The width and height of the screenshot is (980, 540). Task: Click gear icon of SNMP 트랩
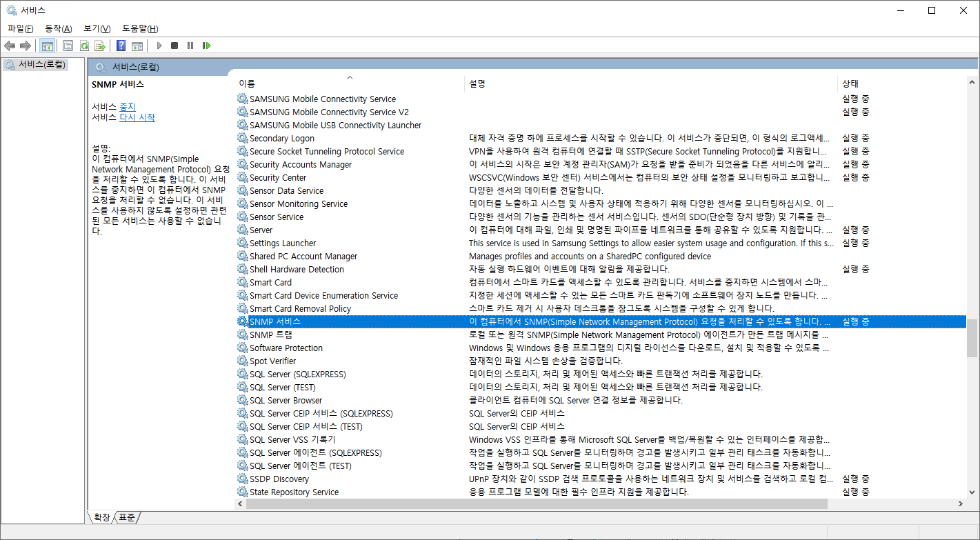pyautogui.click(x=242, y=334)
